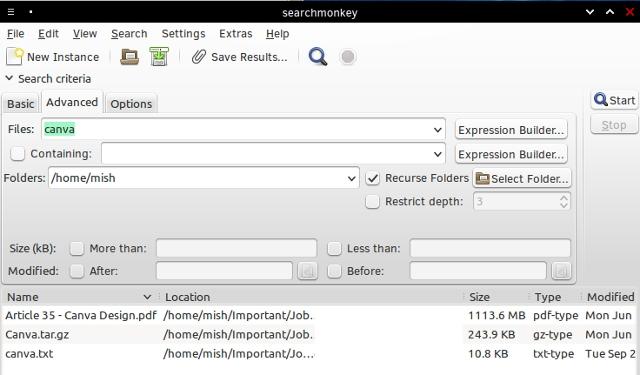Click the green save/export toolbar icon

click(159, 57)
